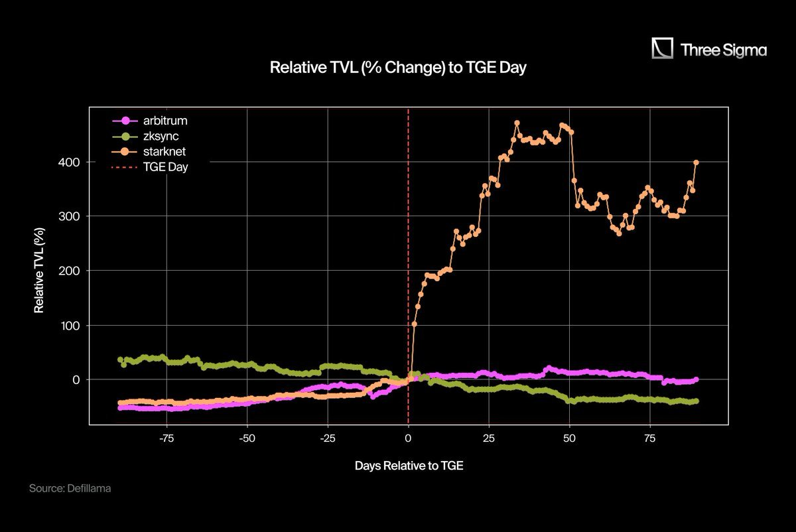Click the Relative TVL (%) y-axis label

(x=38, y=266)
